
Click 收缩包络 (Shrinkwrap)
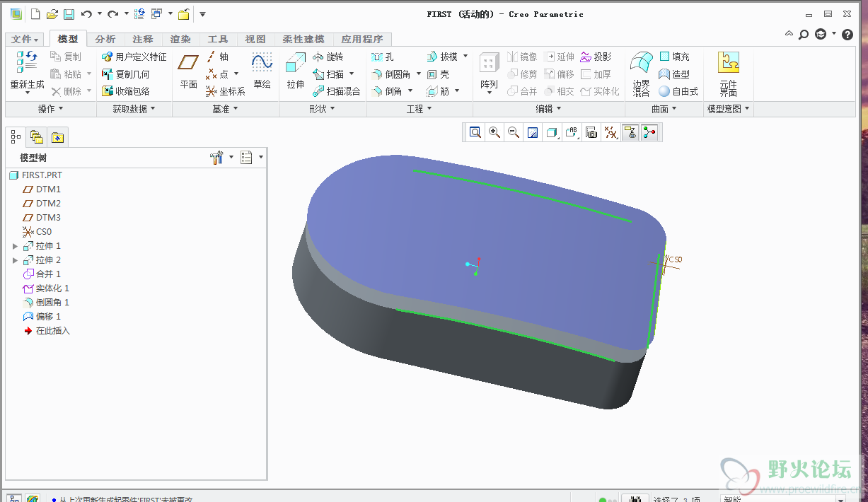(126, 91)
